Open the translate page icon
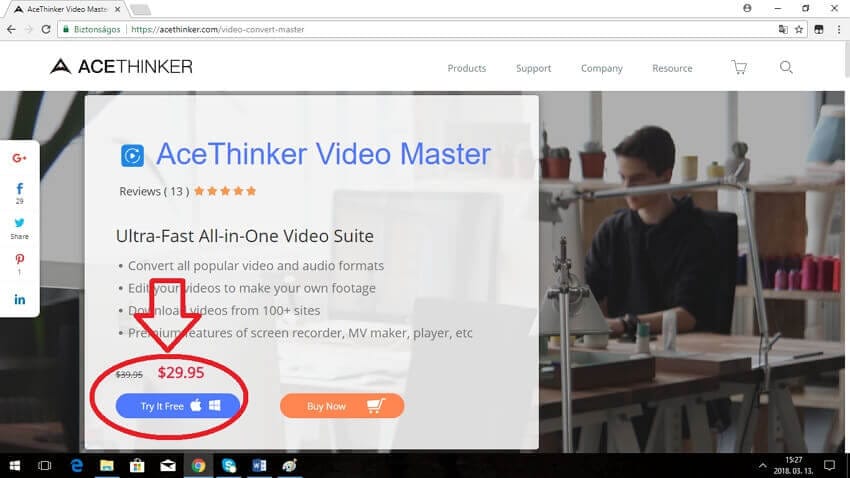Image resolution: width=850 pixels, height=478 pixels. [x=783, y=29]
